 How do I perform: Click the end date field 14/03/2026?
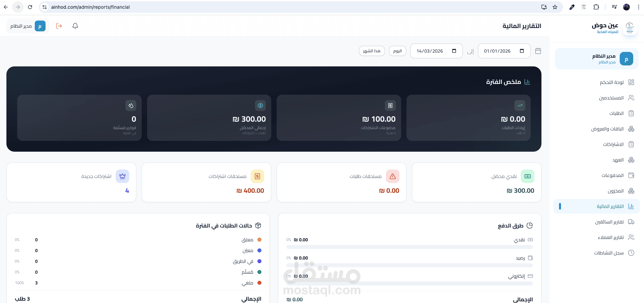coord(436,51)
